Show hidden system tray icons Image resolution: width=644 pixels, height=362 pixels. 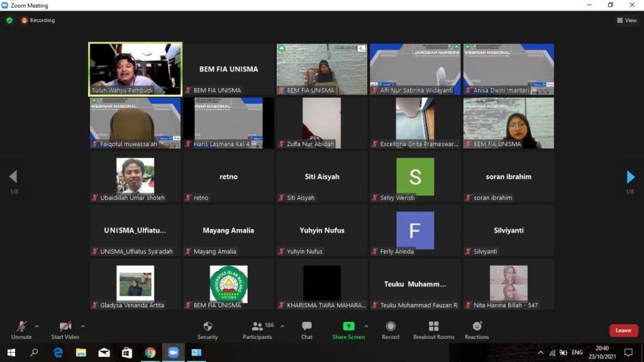[x=540, y=353]
